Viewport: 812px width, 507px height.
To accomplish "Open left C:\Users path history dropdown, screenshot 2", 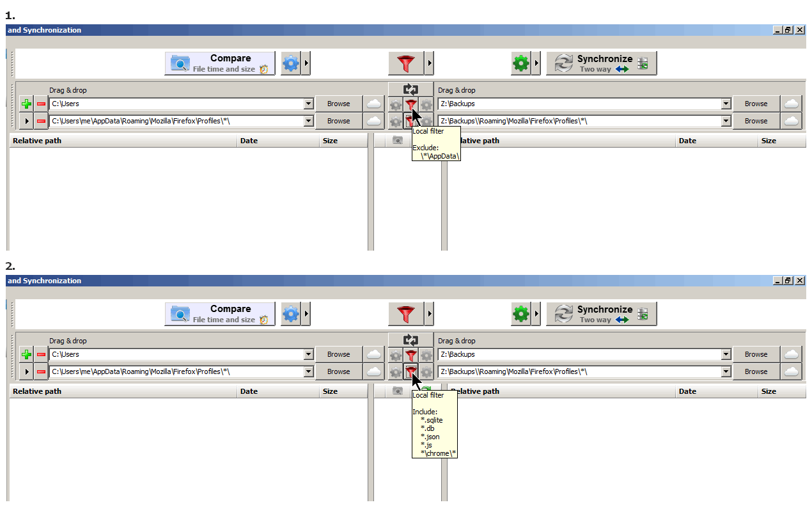I will coord(308,354).
